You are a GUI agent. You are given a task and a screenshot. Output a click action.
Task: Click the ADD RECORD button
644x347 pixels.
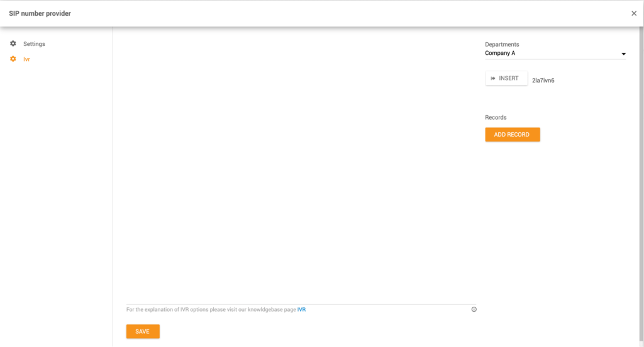pos(512,135)
